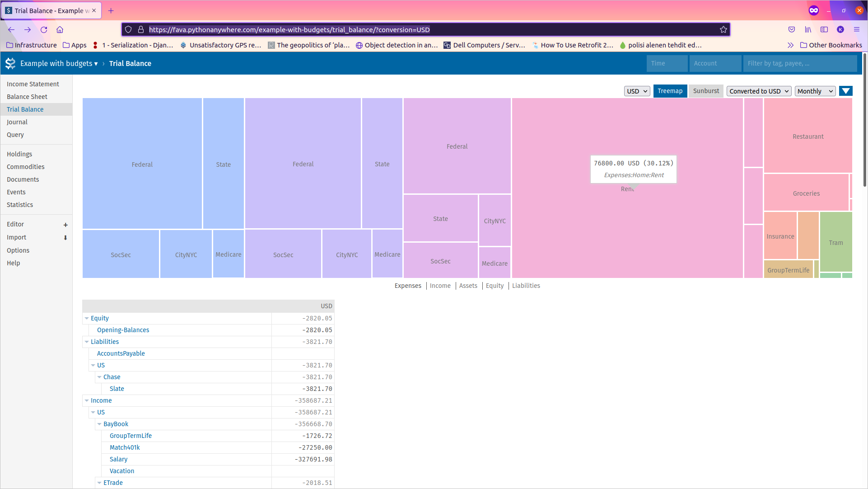
Task: Open the browser hamburger menu icon
Action: tap(857, 29)
